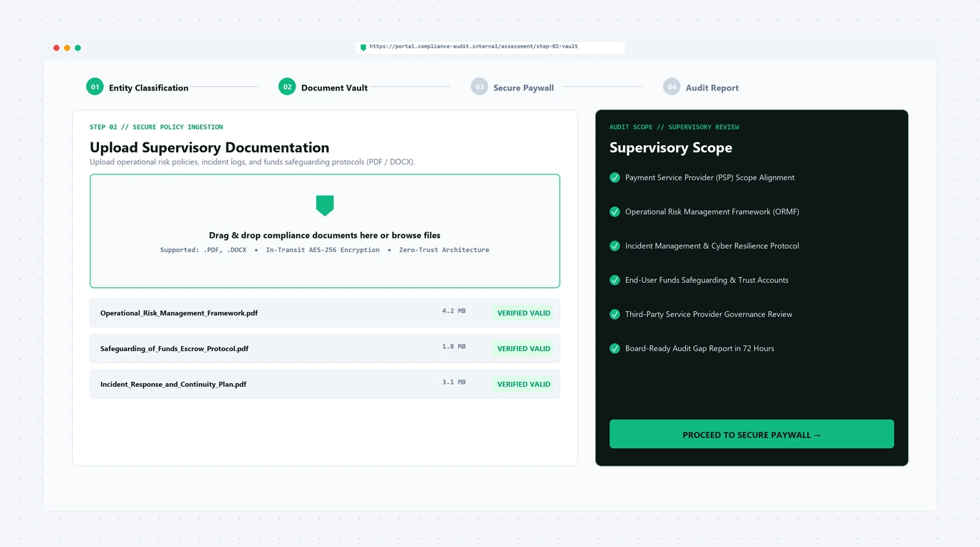Click the 3.1 MB file size
The image size is (980, 547).
click(454, 382)
